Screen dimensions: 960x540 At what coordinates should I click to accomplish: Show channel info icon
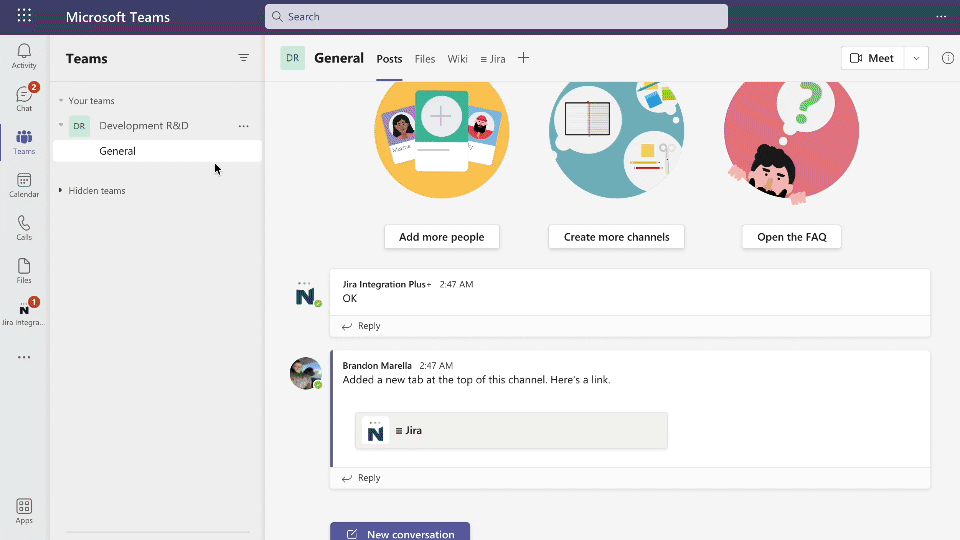[948, 58]
